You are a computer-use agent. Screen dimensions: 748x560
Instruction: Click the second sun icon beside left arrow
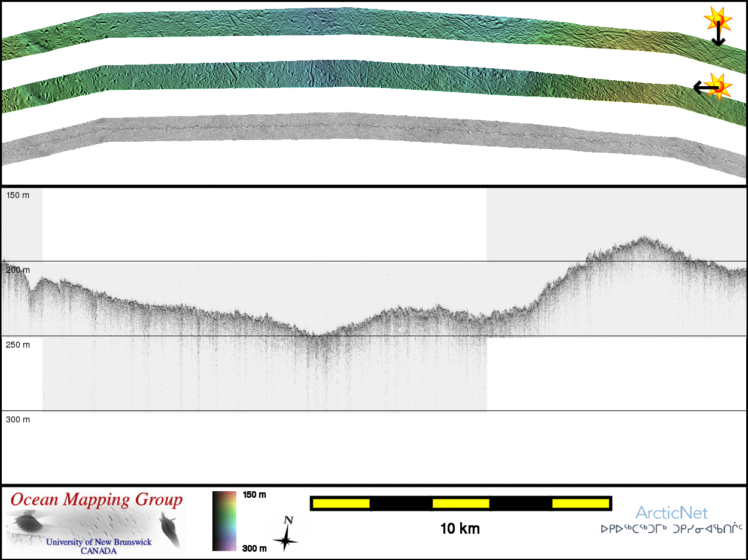coord(720,87)
